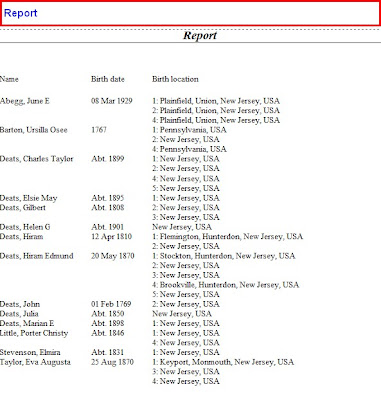Click birth date 12 Apr 1810
The height and width of the screenshot is (400, 381).
tap(111, 236)
